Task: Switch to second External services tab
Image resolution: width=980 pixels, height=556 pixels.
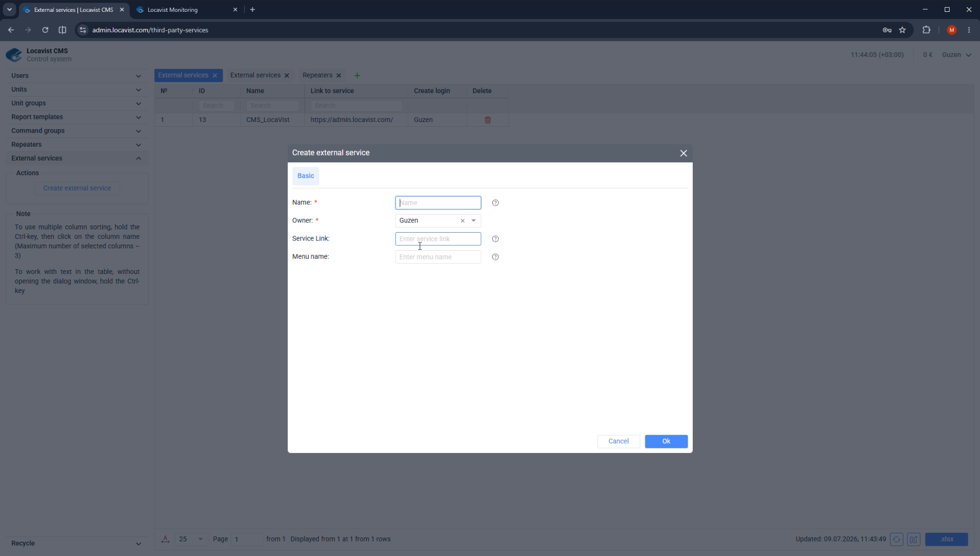Action: point(255,75)
